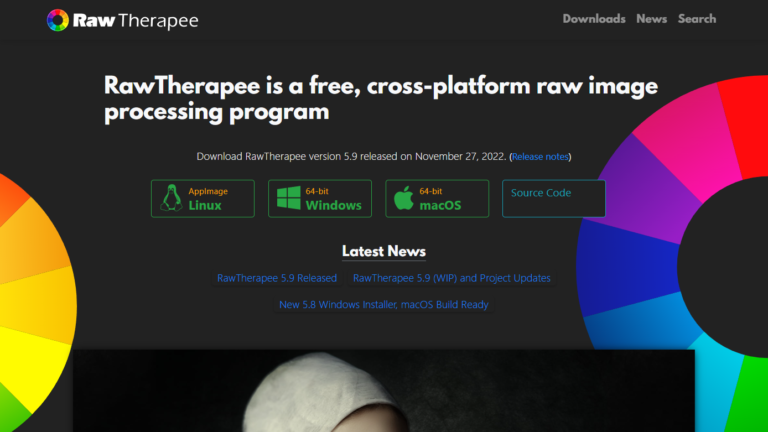Download the 64-bit macOS build
768x432 pixels.
coord(437,198)
